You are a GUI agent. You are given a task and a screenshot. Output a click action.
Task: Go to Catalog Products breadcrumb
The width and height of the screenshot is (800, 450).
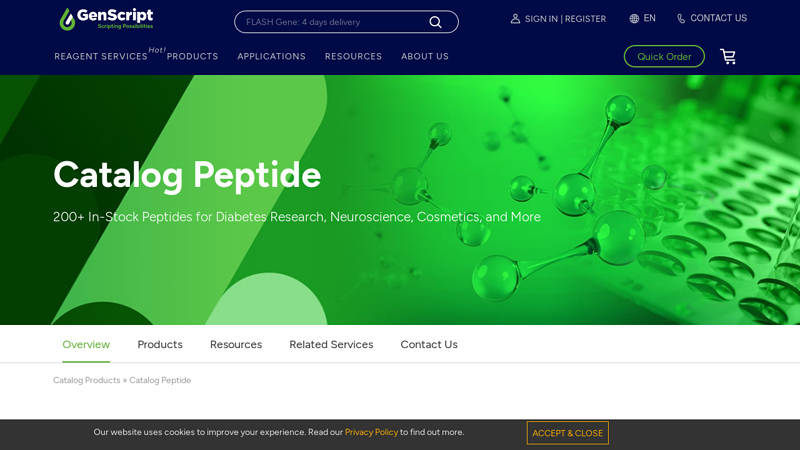87,380
